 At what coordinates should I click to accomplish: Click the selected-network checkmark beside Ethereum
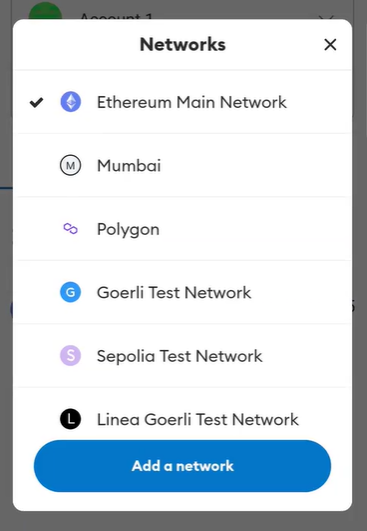(37, 102)
